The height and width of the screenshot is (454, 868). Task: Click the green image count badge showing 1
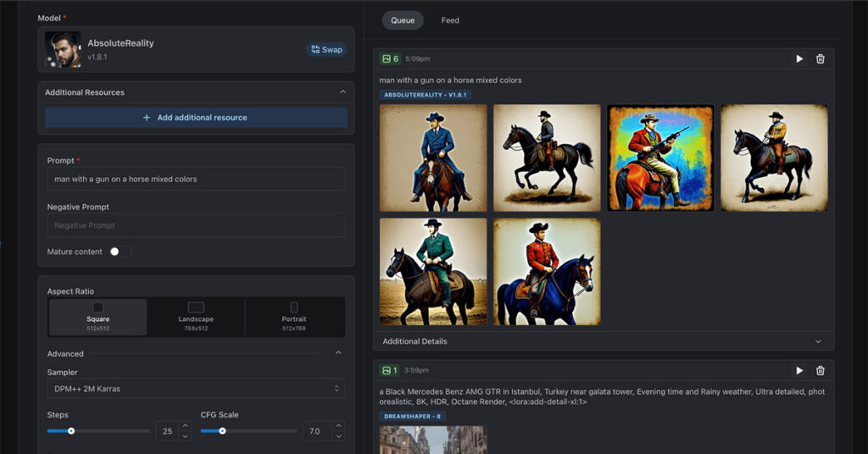(391, 370)
